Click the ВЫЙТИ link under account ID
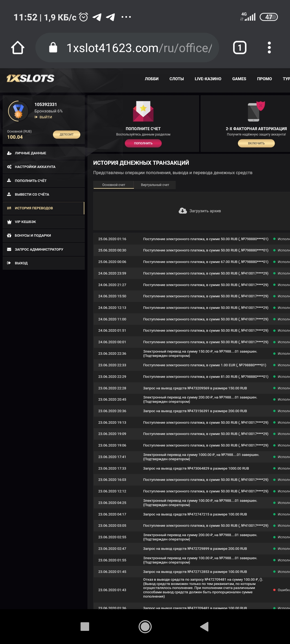 click(46, 117)
